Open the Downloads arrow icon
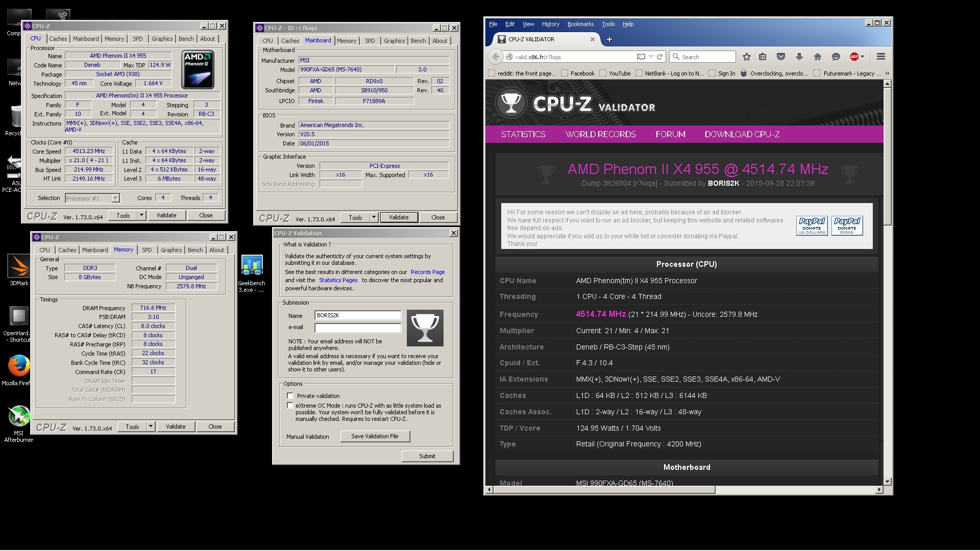The width and height of the screenshot is (980, 551). (799, 57)
